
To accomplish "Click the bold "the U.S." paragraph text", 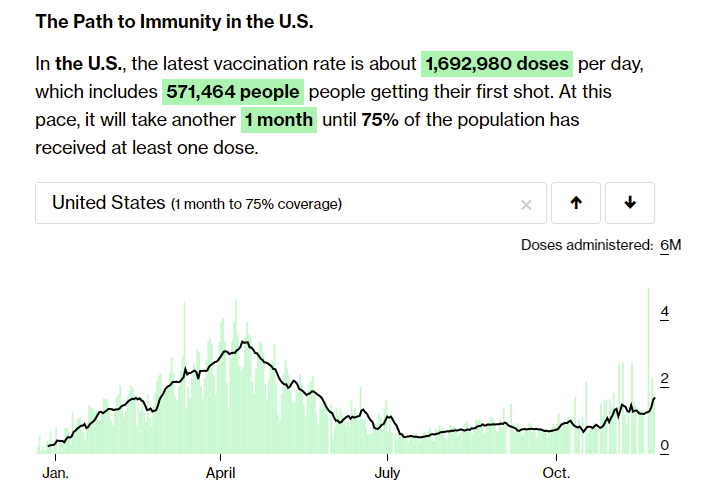I will point(88,64).
